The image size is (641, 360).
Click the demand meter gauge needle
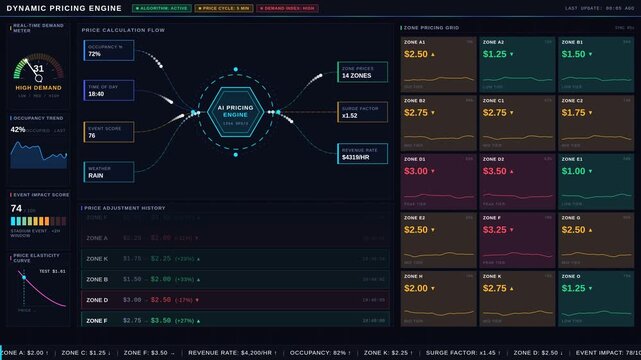(32, 69)
